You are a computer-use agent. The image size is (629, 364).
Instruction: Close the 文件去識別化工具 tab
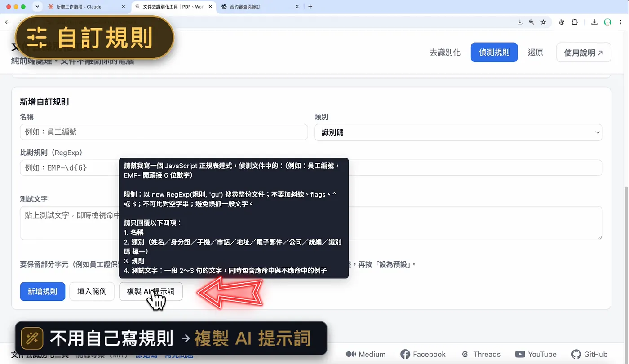pos(210,7)
